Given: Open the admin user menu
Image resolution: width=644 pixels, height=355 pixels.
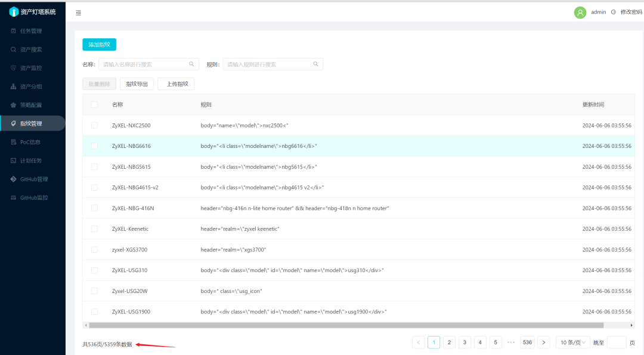Looking at the screenshot, I should point(598,12).
